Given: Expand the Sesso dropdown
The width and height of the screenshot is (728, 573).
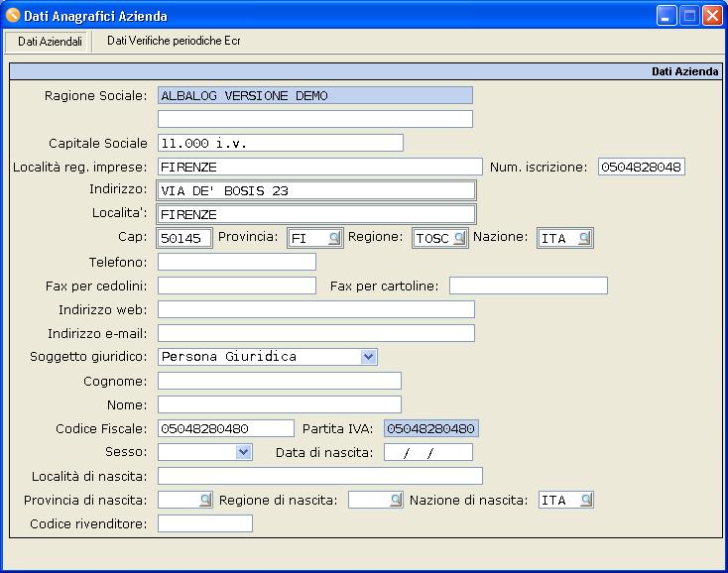Looking at the screenshot, I should pyautogui.click(x=244, y=452).
